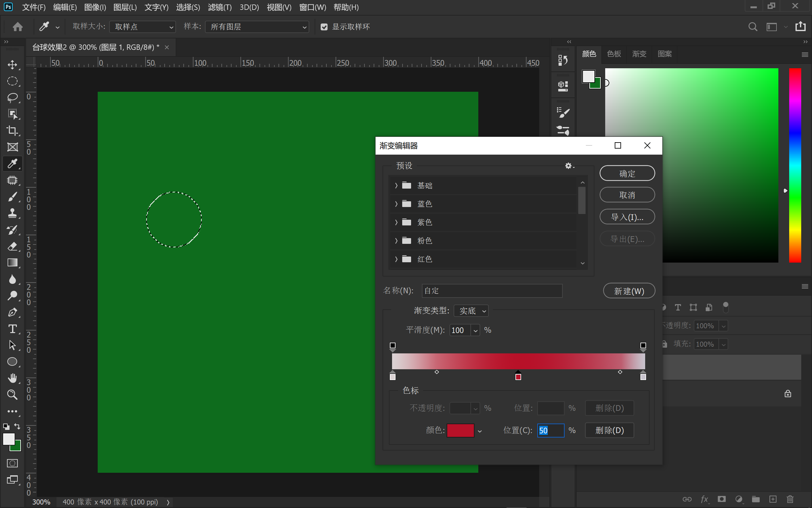Click the share icon at top right
812x508 pixels.
(801, 26)
